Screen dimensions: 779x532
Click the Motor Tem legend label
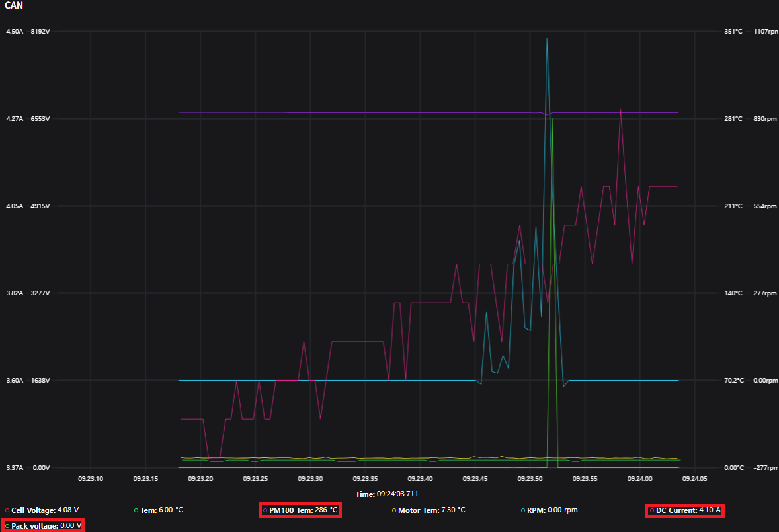431,510
